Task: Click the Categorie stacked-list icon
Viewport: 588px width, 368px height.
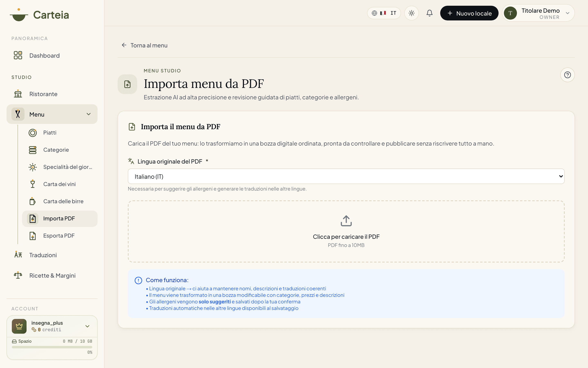Action: tap(32, 150)
